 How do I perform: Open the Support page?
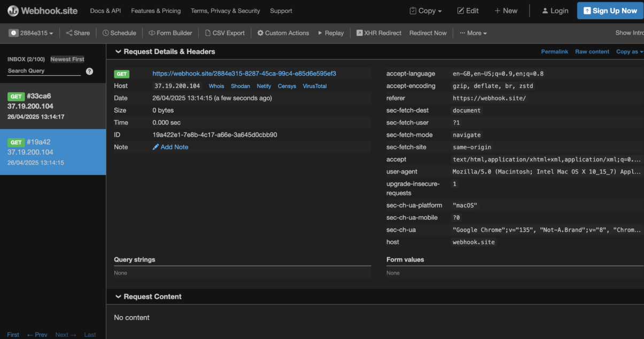click(281, 11)
